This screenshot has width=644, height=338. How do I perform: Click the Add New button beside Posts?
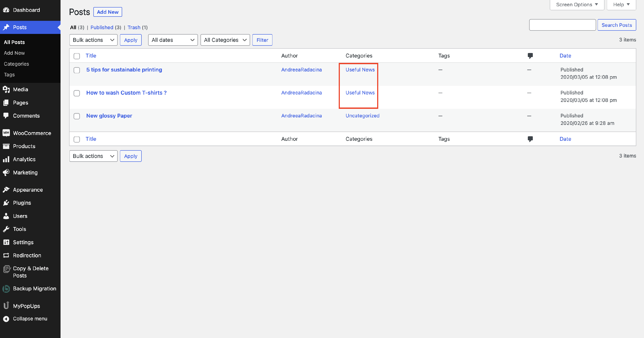click(108, 12)
